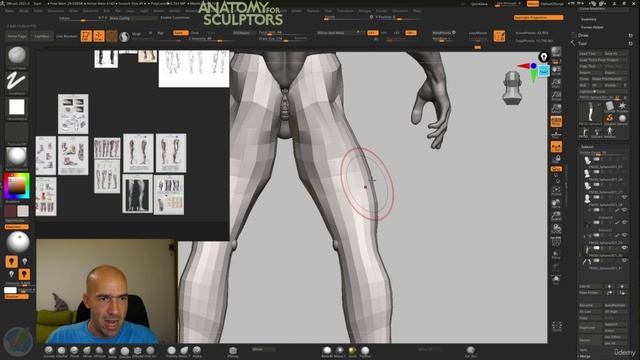The width and height of the screenshot is (640, 360).
Task: Select the SimpleBrush tool thumbnail
Action: tap(609, 119)
